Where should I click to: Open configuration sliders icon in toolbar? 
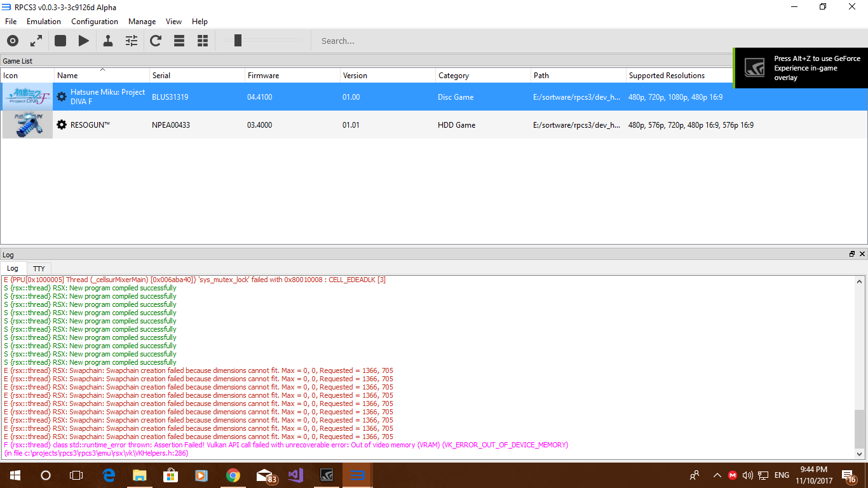132,41
